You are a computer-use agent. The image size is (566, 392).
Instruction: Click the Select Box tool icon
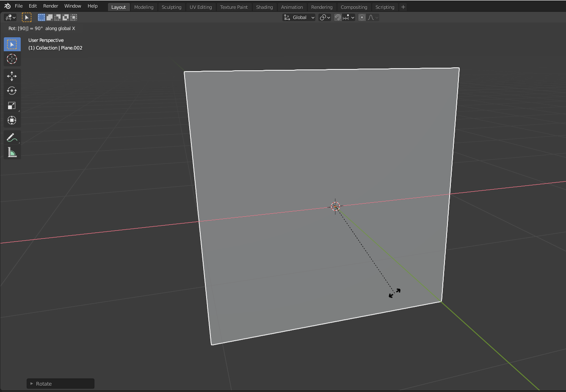12,44
